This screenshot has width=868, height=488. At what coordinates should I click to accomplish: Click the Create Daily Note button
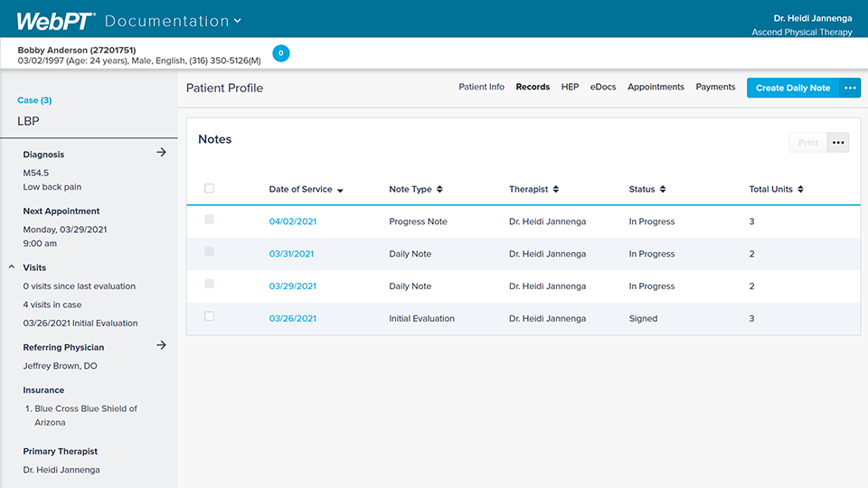coord(792,88)
